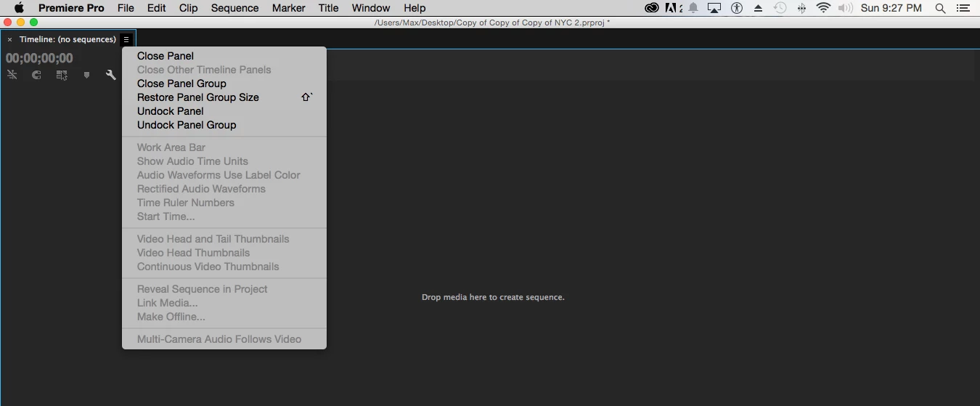
Task: Open the Marker menu
Action: [x=288, y=8]
